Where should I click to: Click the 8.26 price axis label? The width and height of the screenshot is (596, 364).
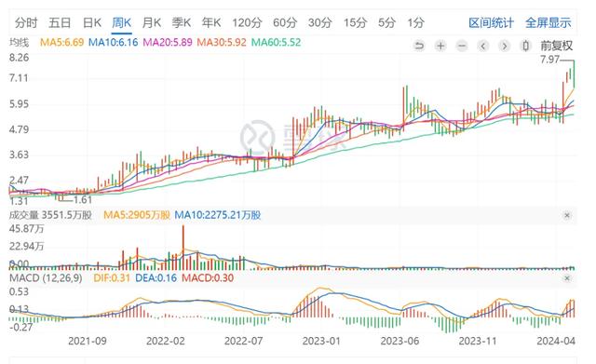pos(19,58)
